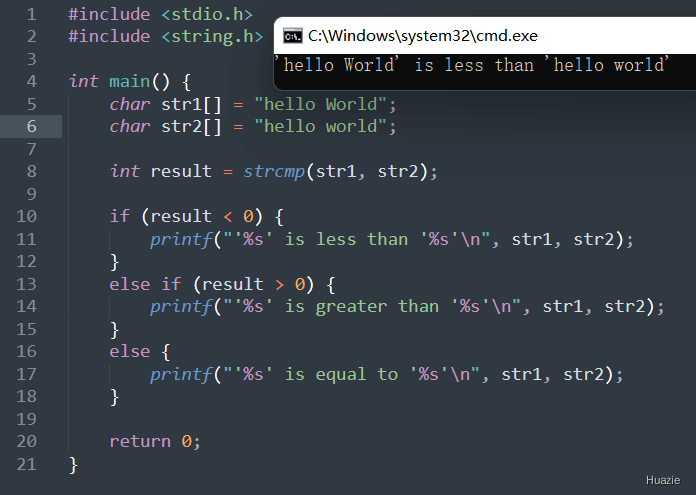Image resolution: width=696 pixels, height=495 pixels.
Task: Click the else keyword on line 16
Action: (x=130, y=352)
